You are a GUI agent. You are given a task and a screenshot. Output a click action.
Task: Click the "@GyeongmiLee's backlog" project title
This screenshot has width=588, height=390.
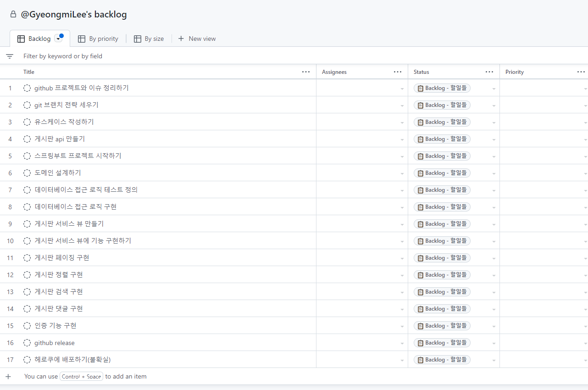(x=74, y=14)
